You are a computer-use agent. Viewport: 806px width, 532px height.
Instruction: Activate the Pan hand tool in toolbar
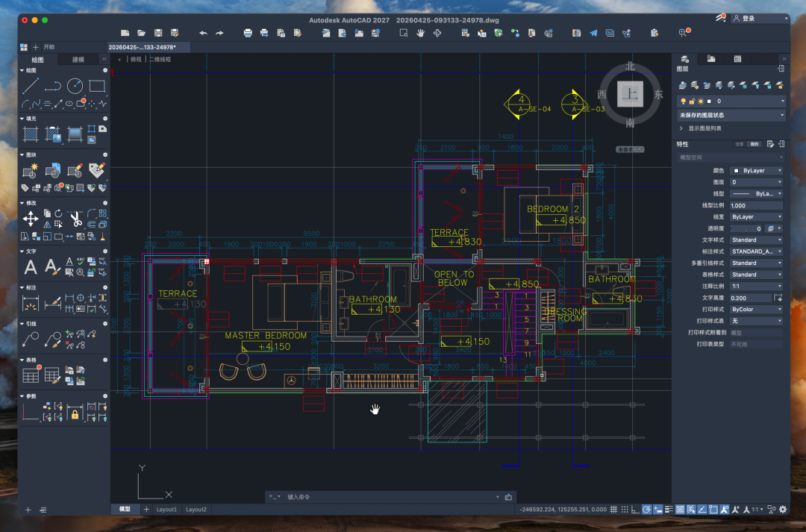420,33
